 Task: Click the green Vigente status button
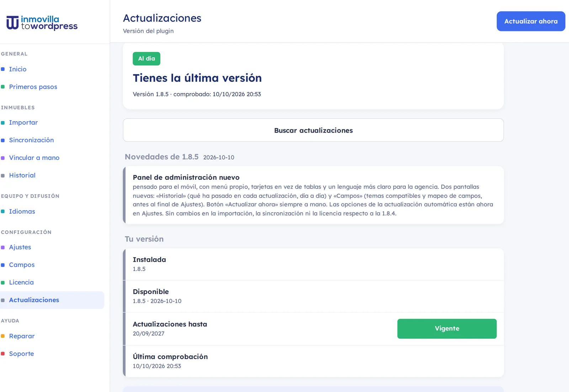click(447, 329)
